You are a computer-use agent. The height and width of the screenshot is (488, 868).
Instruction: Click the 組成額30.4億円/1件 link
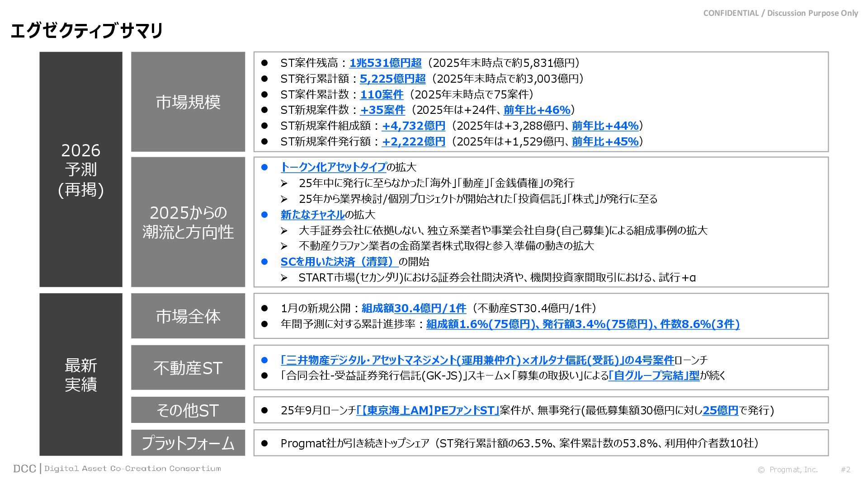pyautogui.click(x=414, y=308)
